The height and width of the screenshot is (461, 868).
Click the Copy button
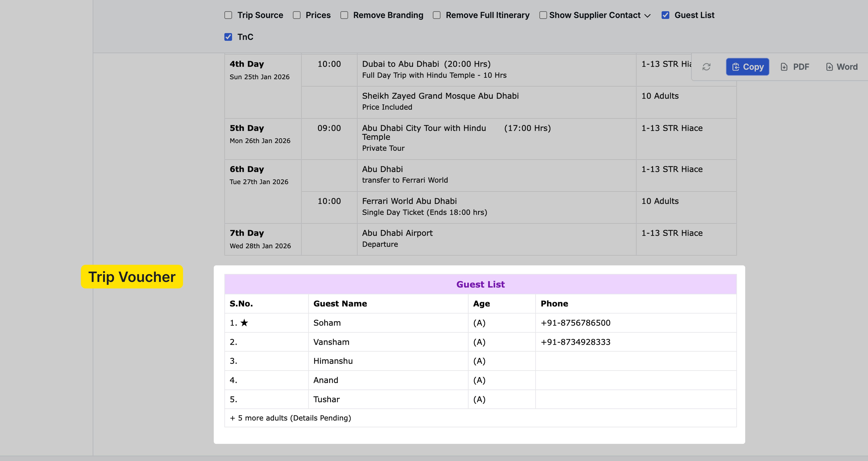click(747, 66)
